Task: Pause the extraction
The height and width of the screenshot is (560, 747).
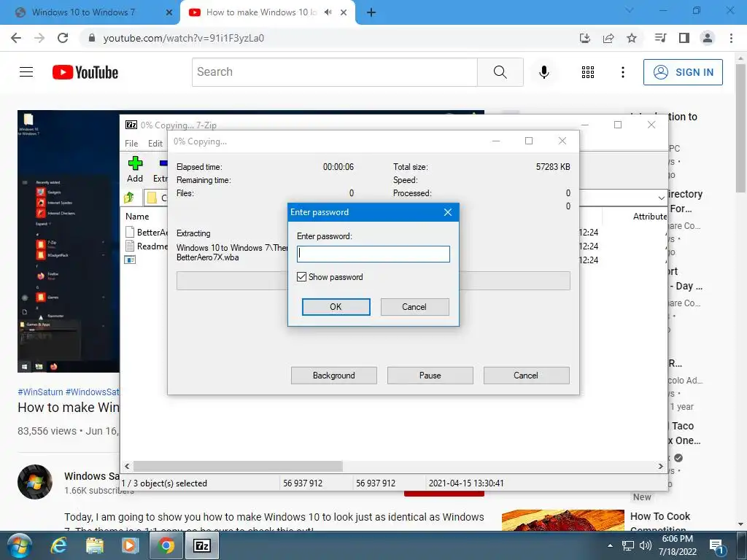Action: [430, 376]
